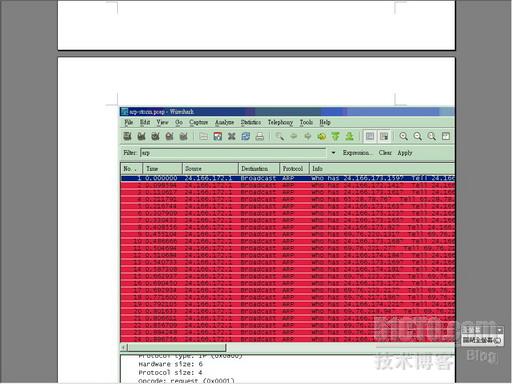Sort by the No. column header
Viewport: 512px width, 384px height.
coord(132,169)
